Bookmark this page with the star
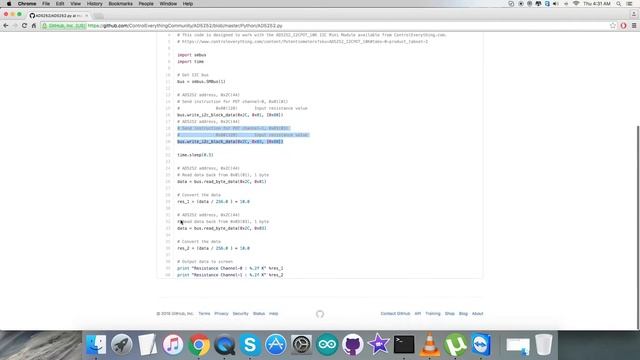The height and width of the screenshot is (360, 640). (x=613, y=26)
